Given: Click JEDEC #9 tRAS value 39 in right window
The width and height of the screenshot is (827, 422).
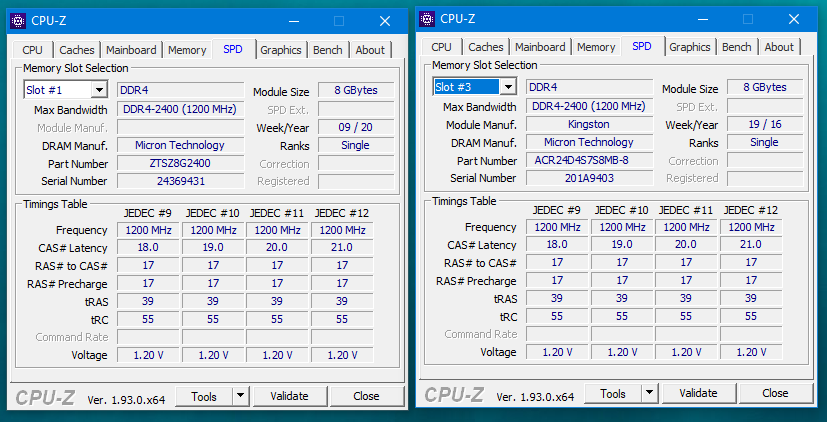Looking at the screenshot, I should click(557, 299).
